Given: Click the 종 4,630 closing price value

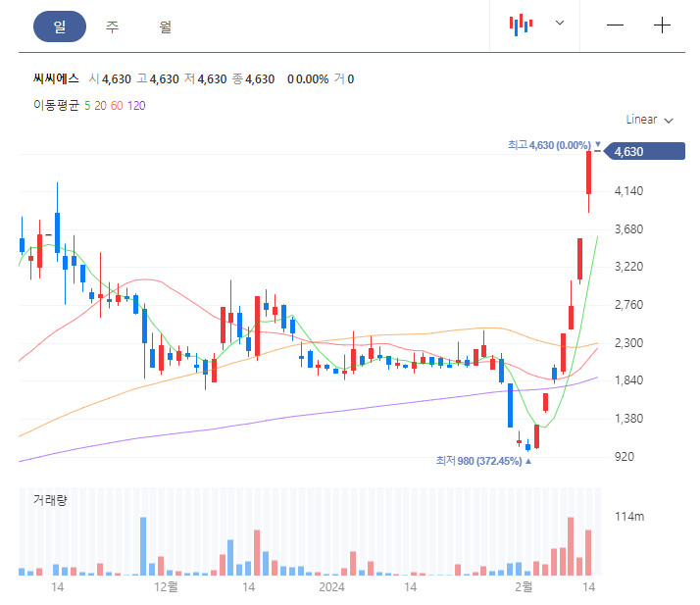Looking at the screenshot, I should click(x=253, y=79).
